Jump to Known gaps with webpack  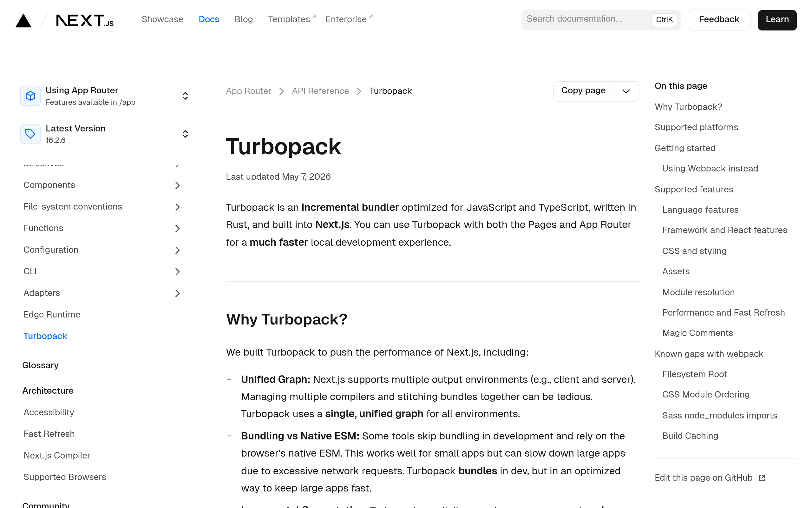(x=709, y=354)
